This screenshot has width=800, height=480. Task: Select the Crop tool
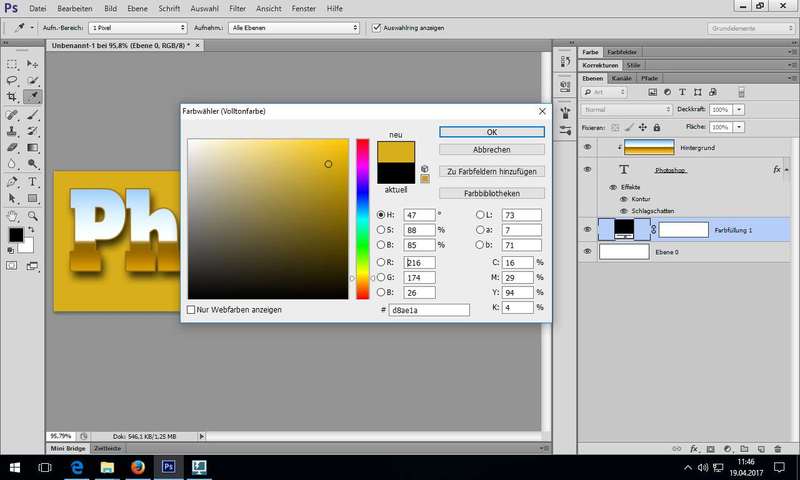[13, 97]
